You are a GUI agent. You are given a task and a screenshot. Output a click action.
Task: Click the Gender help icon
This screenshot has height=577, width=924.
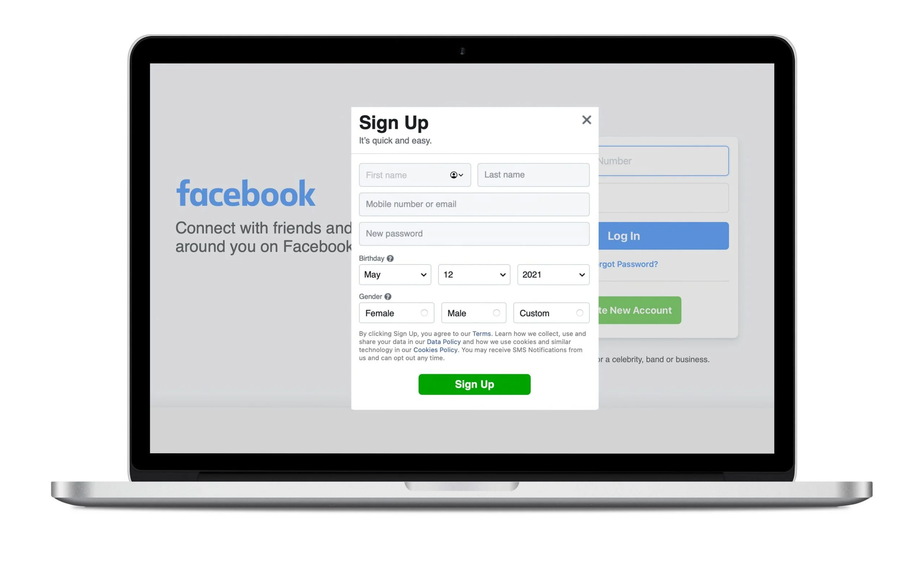pyautogui.click(x=387, y=296)
